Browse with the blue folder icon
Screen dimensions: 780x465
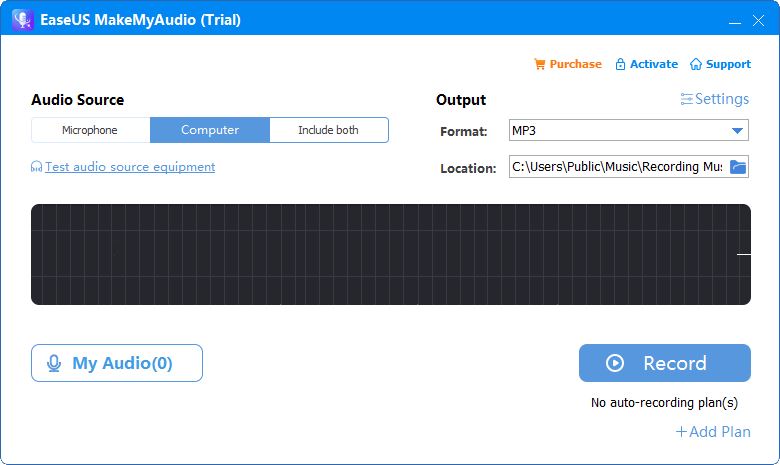[x=738, y=167]
